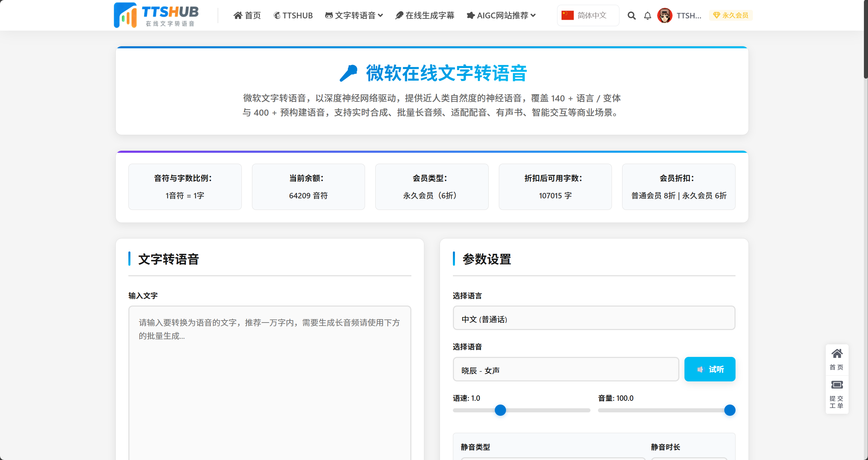The width and height of the screenshot is (868, 460).
Task: Click the star icon next to AIGC网站推荐
Action: (471, 15)
